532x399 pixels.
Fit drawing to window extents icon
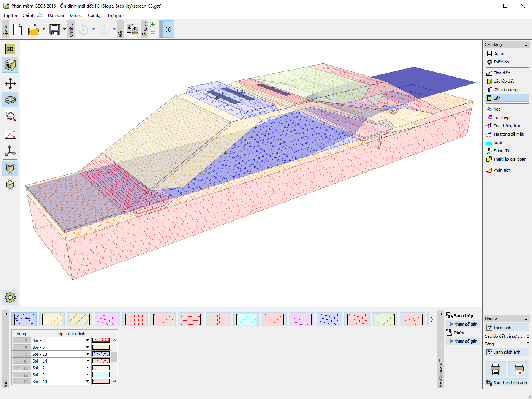tap(10, 134)
